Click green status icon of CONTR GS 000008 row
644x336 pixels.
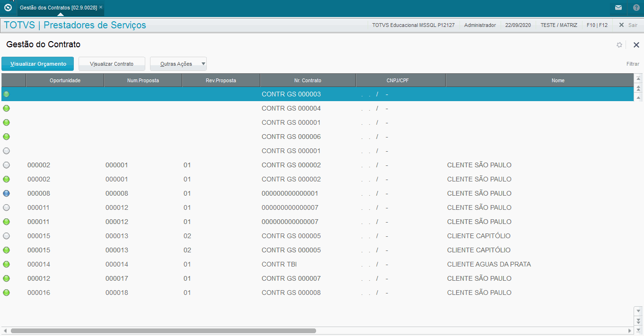click(x=6, y=293)
